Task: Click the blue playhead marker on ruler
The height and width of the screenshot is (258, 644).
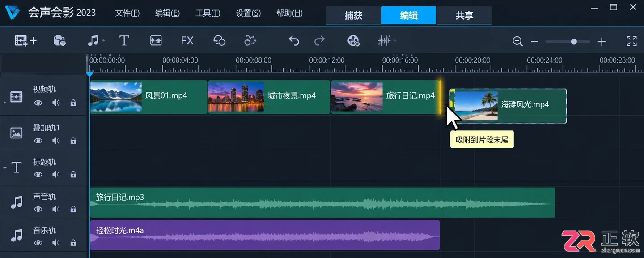Action: tap(90, 73)
